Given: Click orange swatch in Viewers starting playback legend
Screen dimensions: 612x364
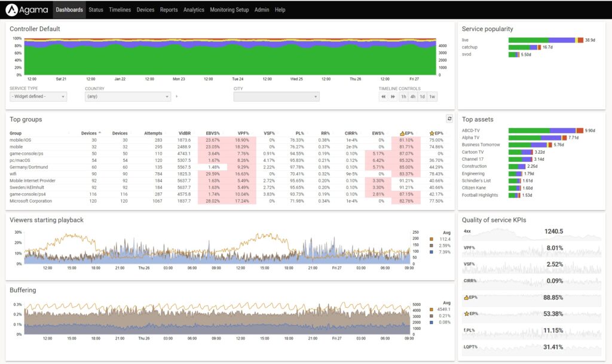Looking at the screenshot, I should 432,238.
